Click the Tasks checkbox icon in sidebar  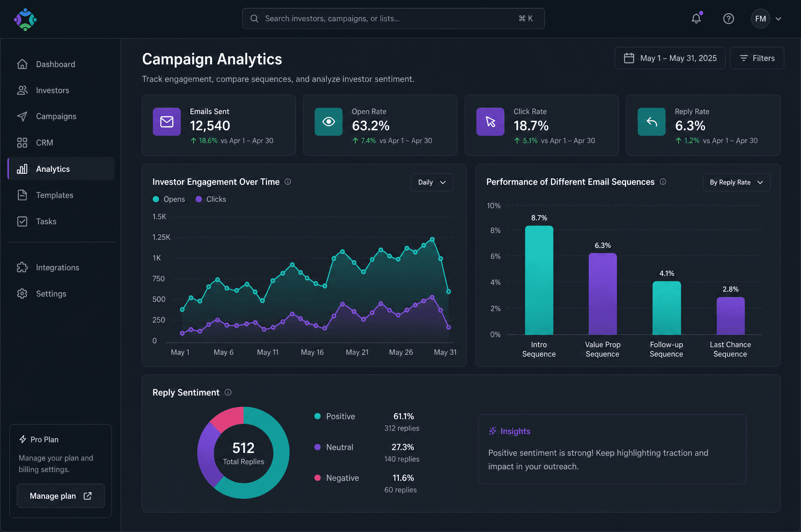pos(22,221)
